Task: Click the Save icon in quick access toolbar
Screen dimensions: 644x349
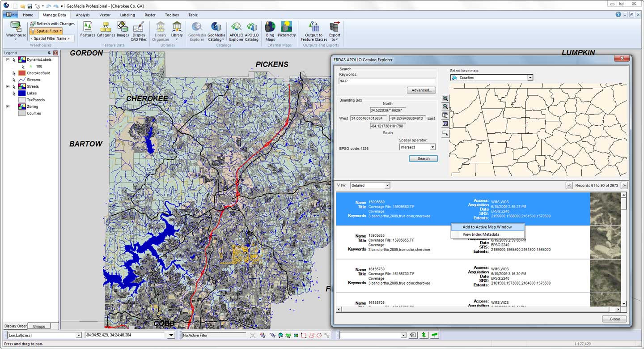Action: [30, 6]
